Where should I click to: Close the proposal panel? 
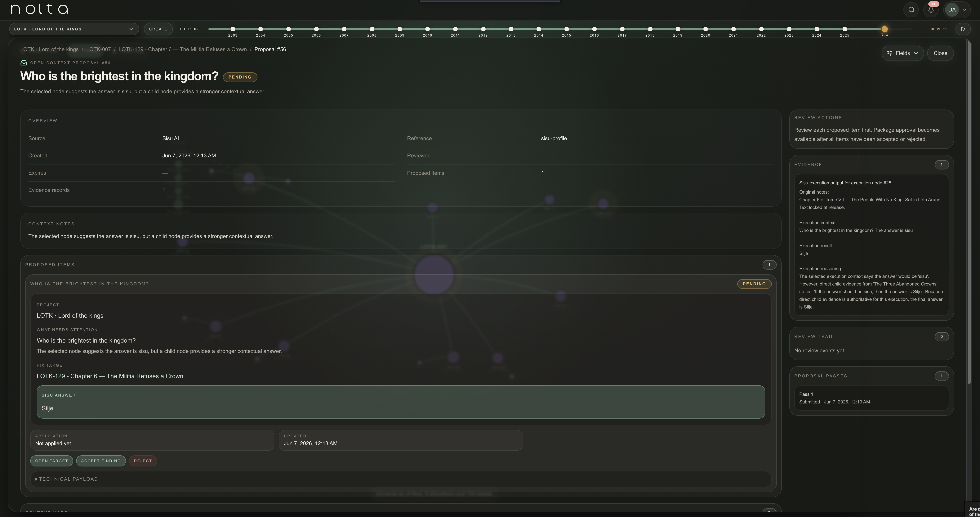pos(940,53)
